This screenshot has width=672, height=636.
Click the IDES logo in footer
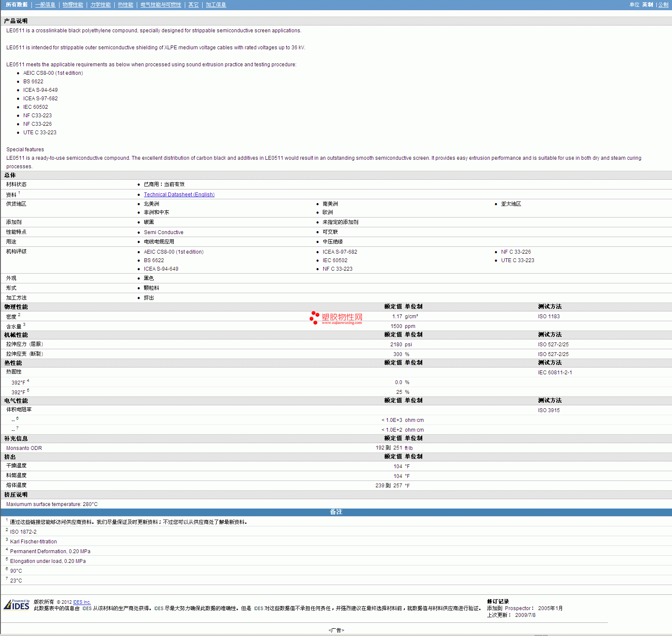coord(17,605)
